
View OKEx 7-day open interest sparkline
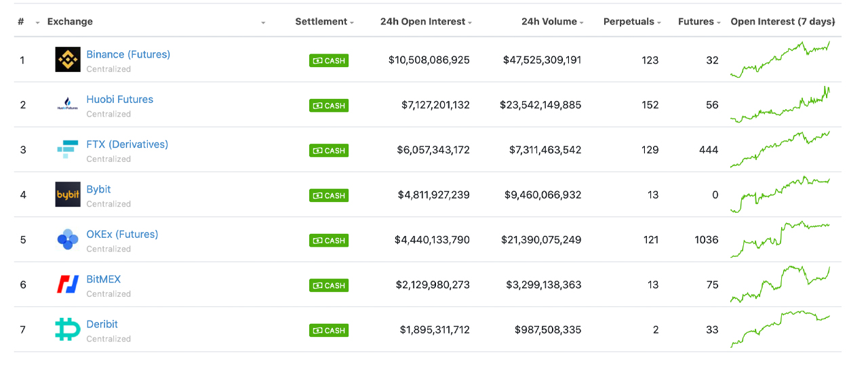[780, 239]
